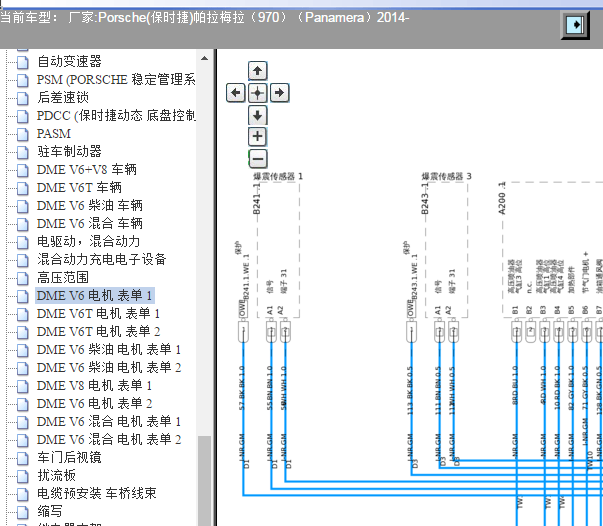Click the document icon beside 扰流板
Screen dimensions: 603x526
coord(22,476)
